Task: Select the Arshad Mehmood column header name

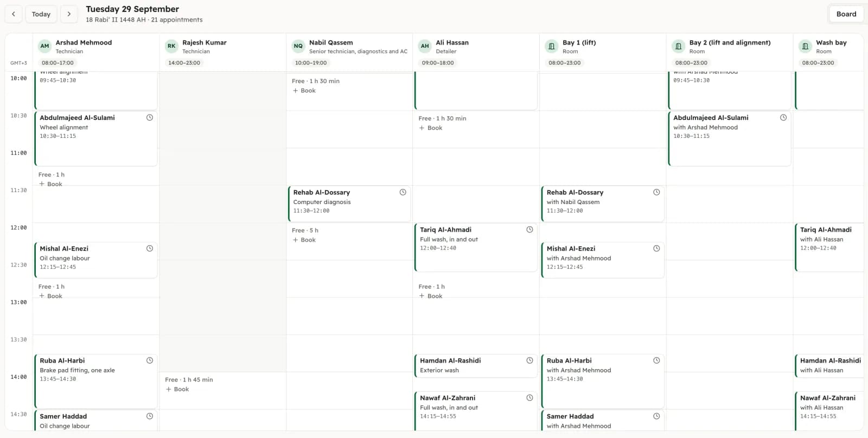Action: 84,42
